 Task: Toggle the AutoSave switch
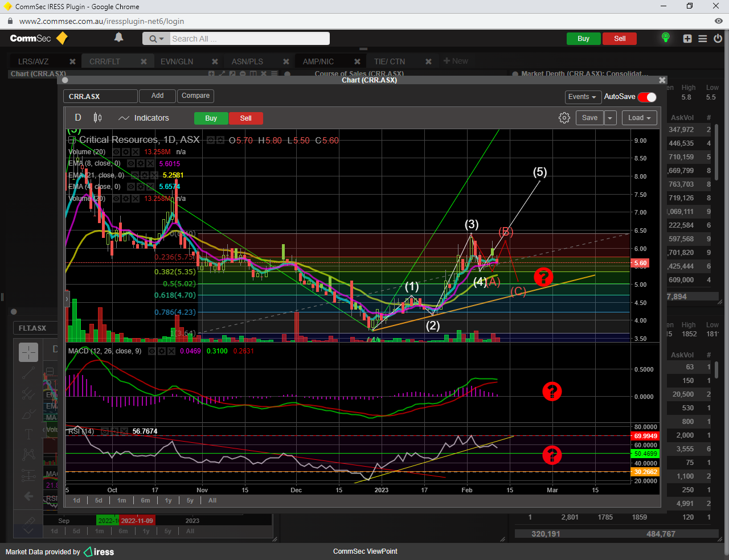coord(647,97)
